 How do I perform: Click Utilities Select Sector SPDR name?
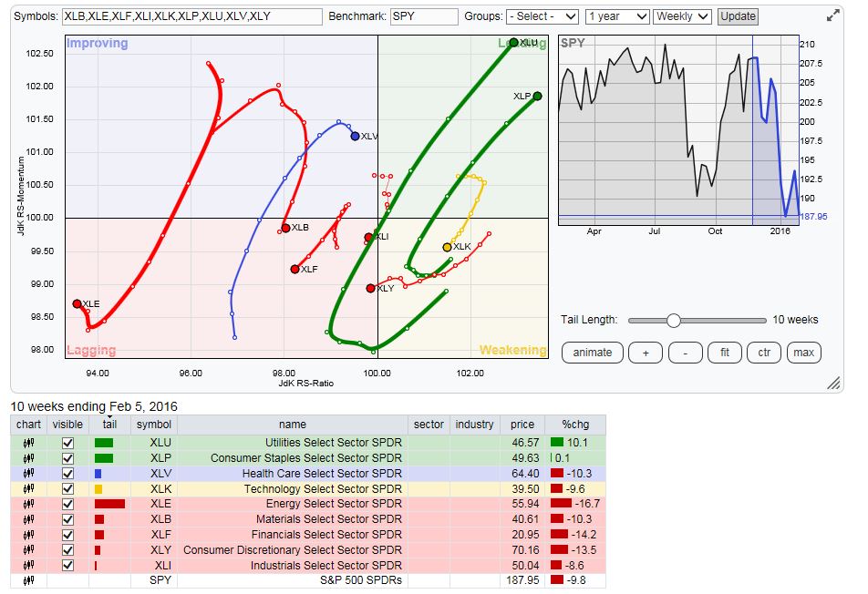click(334, 443)
